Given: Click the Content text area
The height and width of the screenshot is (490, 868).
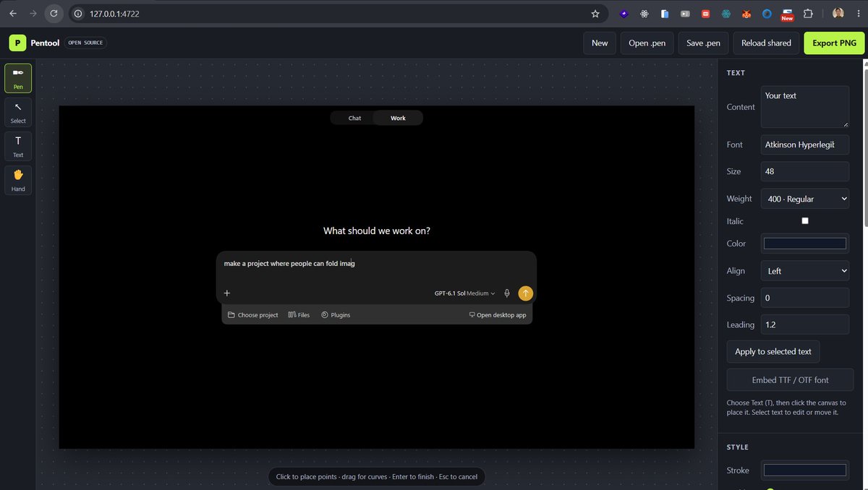Looking at the screenshot, I should [805, 107].
